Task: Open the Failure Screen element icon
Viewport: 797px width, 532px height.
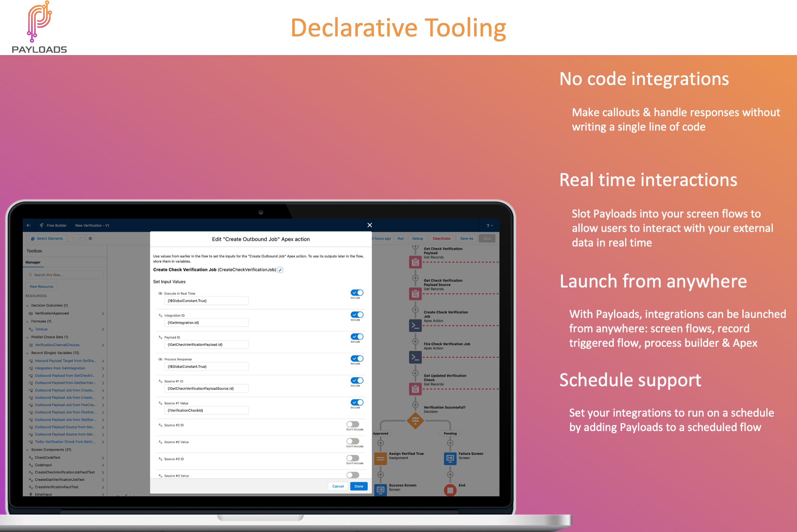Action: pyautogui.click(x=450, y=458)
